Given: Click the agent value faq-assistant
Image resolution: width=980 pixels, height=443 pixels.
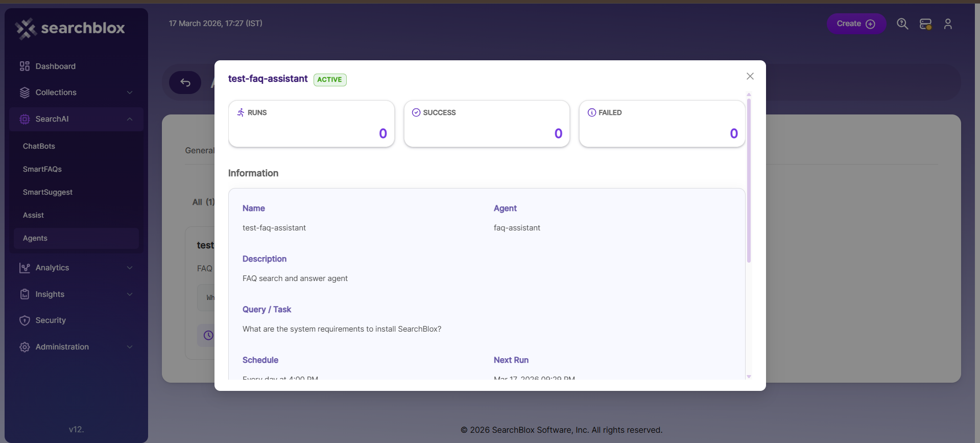Looking at the screenshot, I should pos(517,228).
